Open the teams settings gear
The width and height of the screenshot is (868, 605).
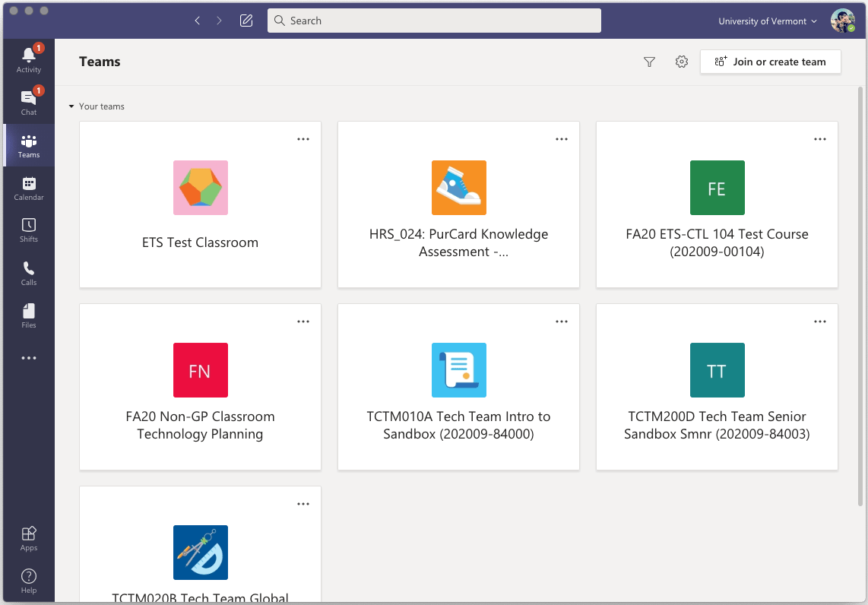(x=681, y=62)
